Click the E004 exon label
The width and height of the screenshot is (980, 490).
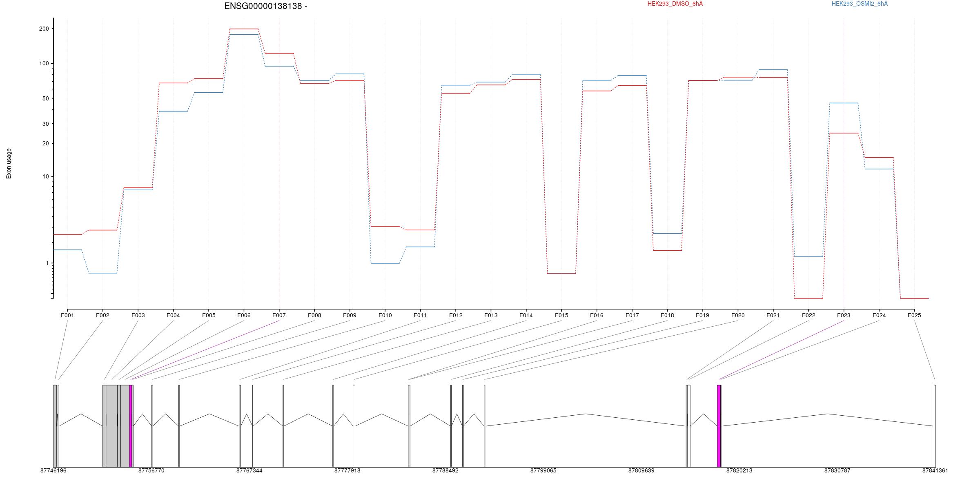[173, 315]
